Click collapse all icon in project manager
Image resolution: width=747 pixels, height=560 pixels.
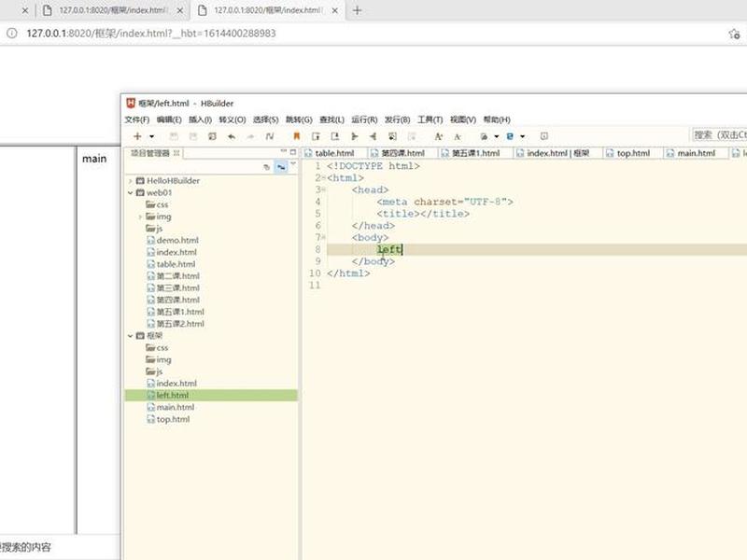click(x=266, y=167)
